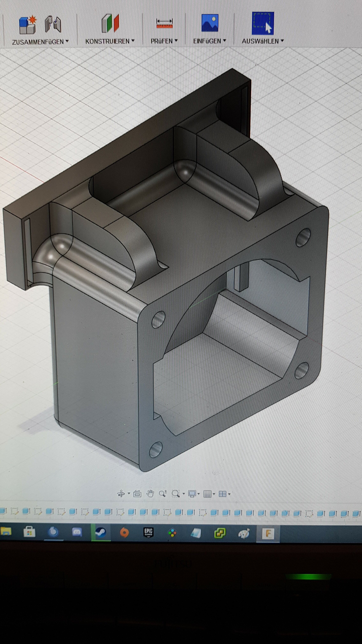The height and width of the screenshot is (644, 362).
Task: Click the Joint icon in Zusammenfügen group
Action: (53, 24)
